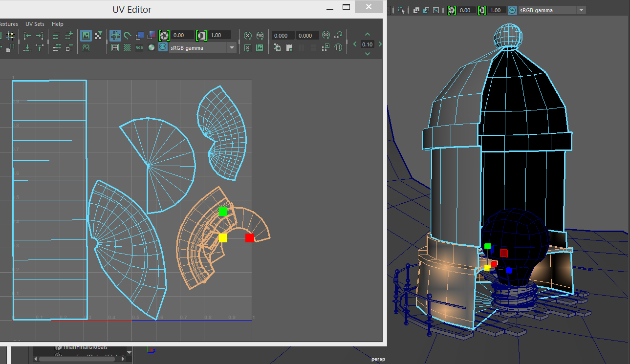Select the red marker square in UV Editor
Viewport: 630px width, 364px height.
pyautogui.click(x=250, y=237)
